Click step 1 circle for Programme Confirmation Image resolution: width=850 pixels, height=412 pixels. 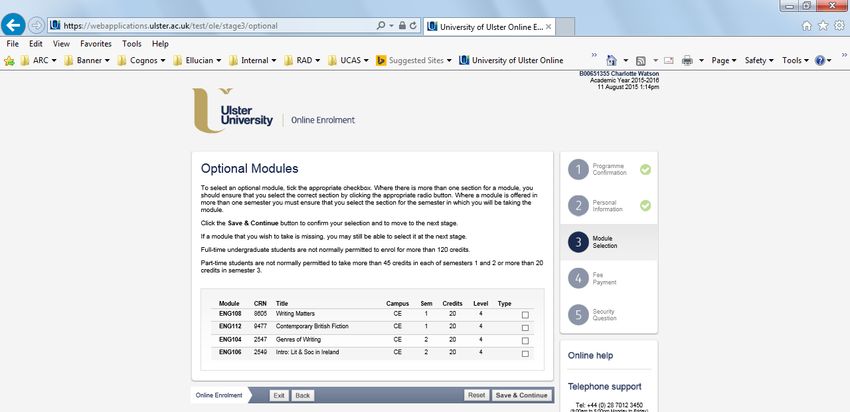pyautogui.click(x=578, y=169)
